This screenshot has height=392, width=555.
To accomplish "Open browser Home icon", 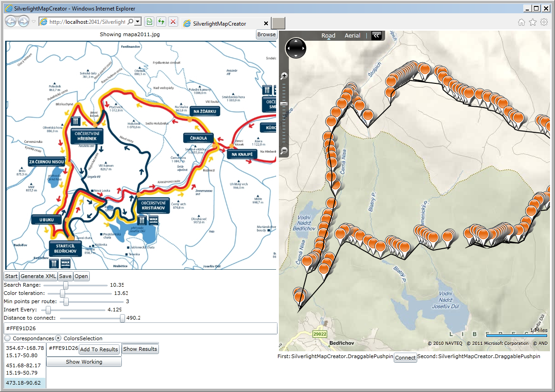I will point(522,22).
